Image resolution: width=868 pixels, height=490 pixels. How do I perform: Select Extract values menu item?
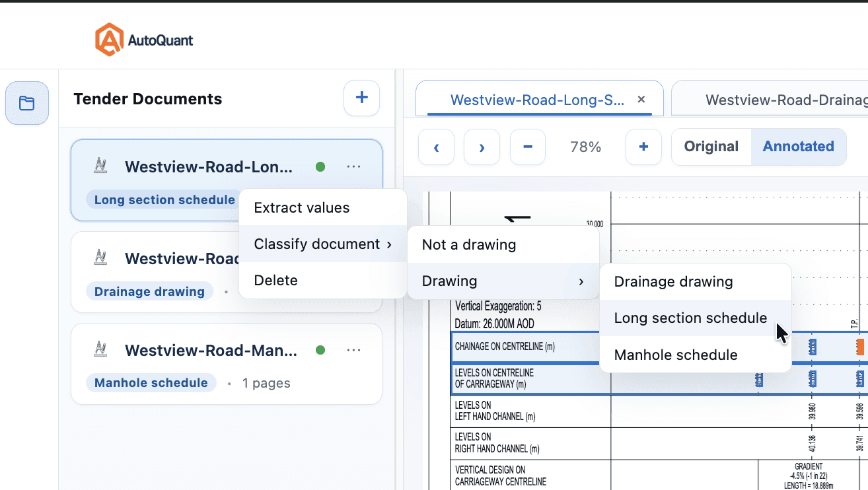322,208
